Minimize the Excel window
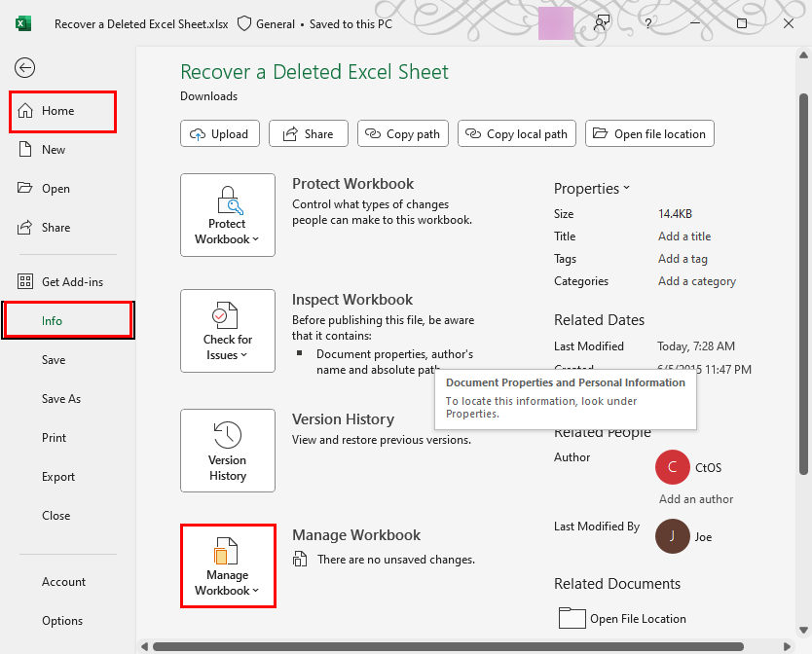 click(x=695, y=23)
